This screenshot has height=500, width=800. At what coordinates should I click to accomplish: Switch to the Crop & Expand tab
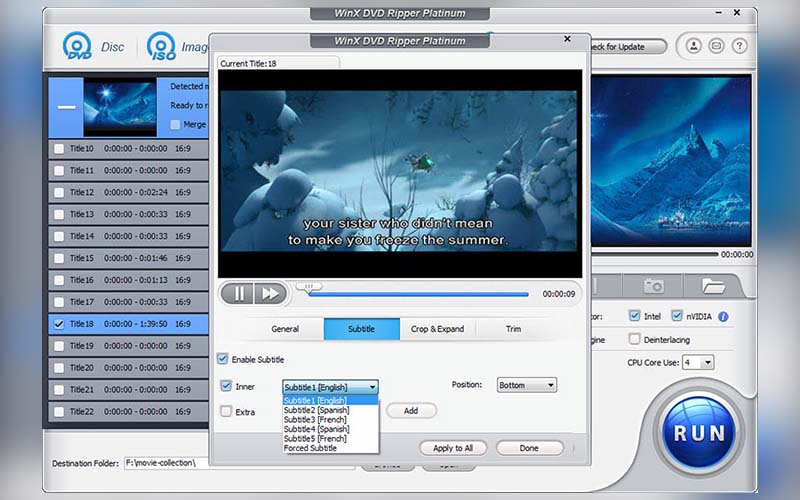438,329
